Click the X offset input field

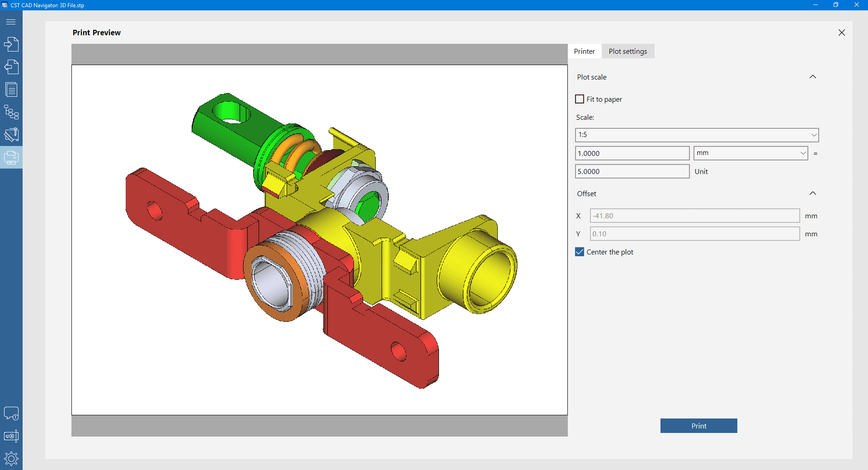pyautogui.click(x=695, y=216)
